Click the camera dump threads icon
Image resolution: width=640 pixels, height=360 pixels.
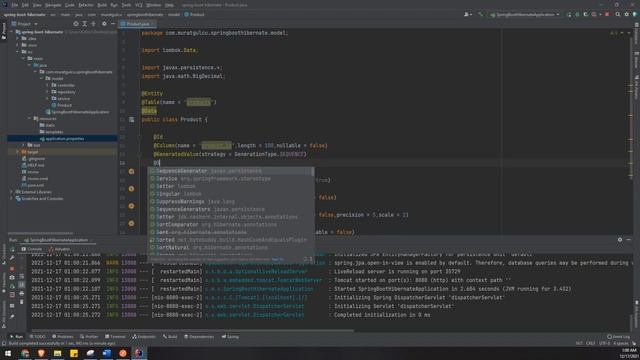pos(12,278)
